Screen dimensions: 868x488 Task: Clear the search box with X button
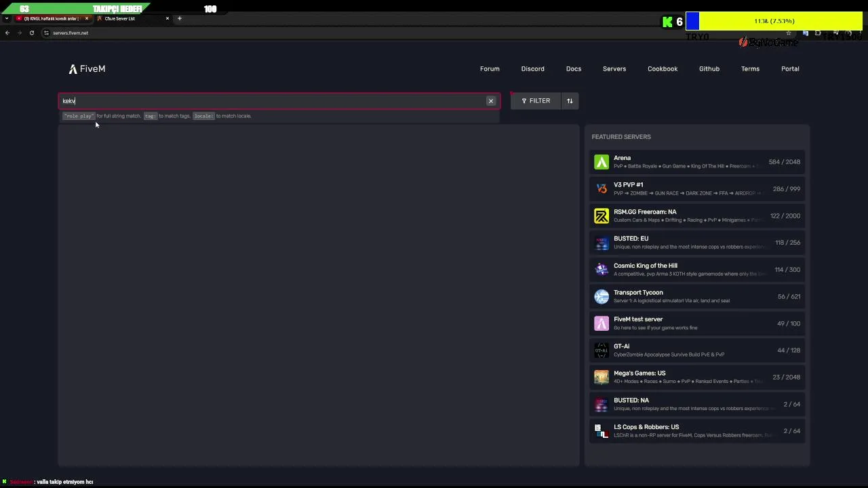(x=491, y=101)
